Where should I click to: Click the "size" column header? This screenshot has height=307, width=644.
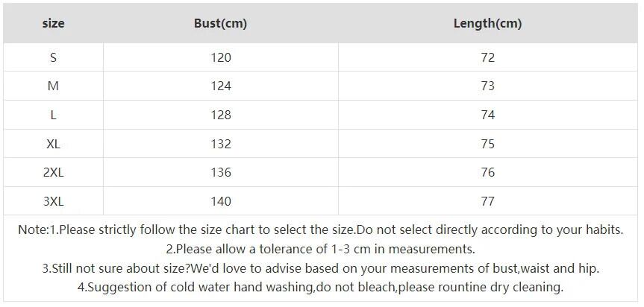(53, 24)
